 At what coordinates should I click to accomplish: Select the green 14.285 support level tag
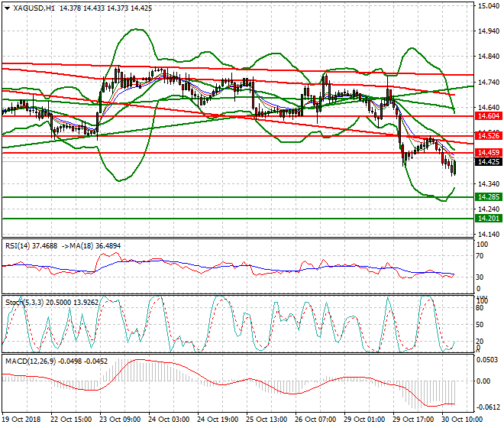pyautogui.click(x=487, y=197)
